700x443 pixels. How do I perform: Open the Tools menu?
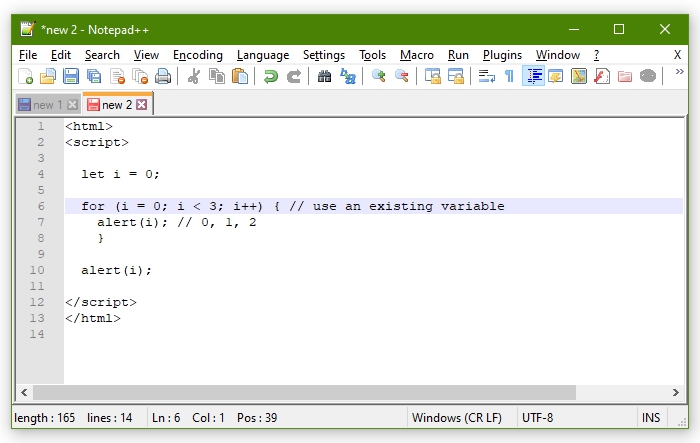pyautogui.click(x=372, y=55)
